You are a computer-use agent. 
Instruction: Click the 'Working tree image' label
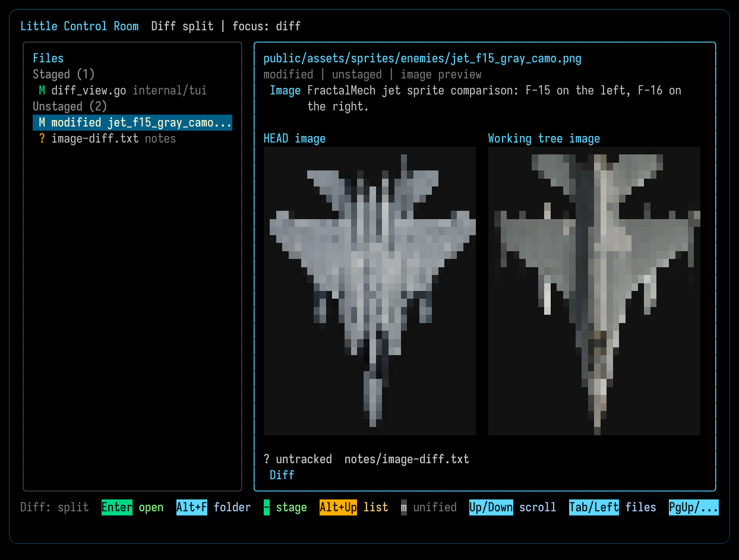click(x=544, y=138)
